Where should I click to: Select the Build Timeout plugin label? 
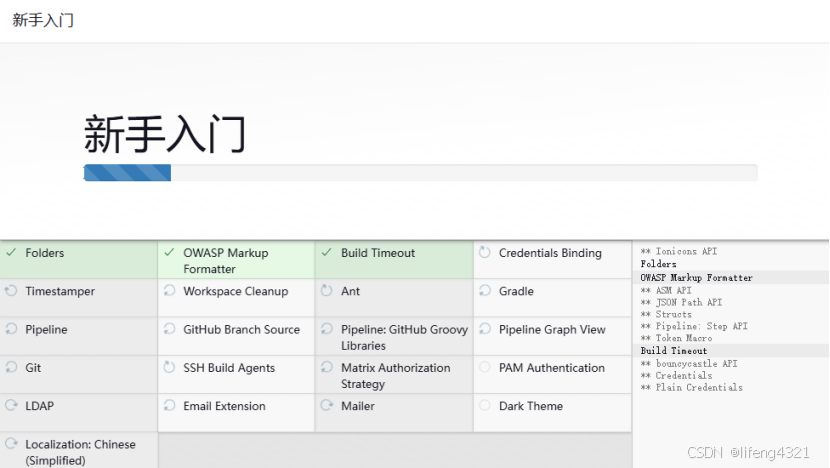378,253
